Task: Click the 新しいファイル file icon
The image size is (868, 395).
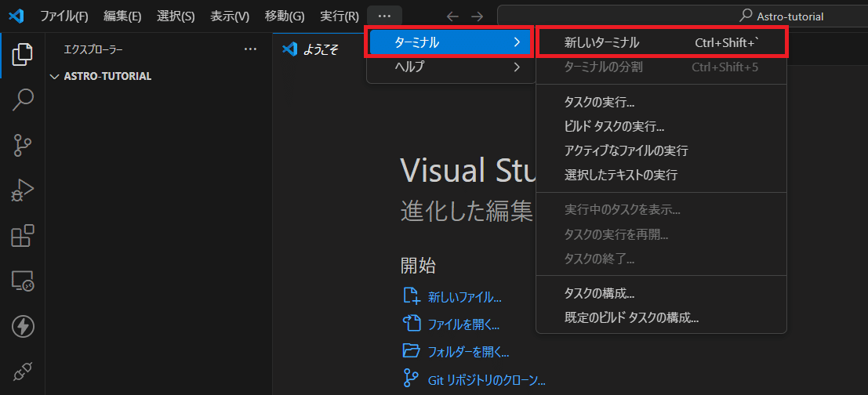Action: pyautogui.click(x=412, y=296)
